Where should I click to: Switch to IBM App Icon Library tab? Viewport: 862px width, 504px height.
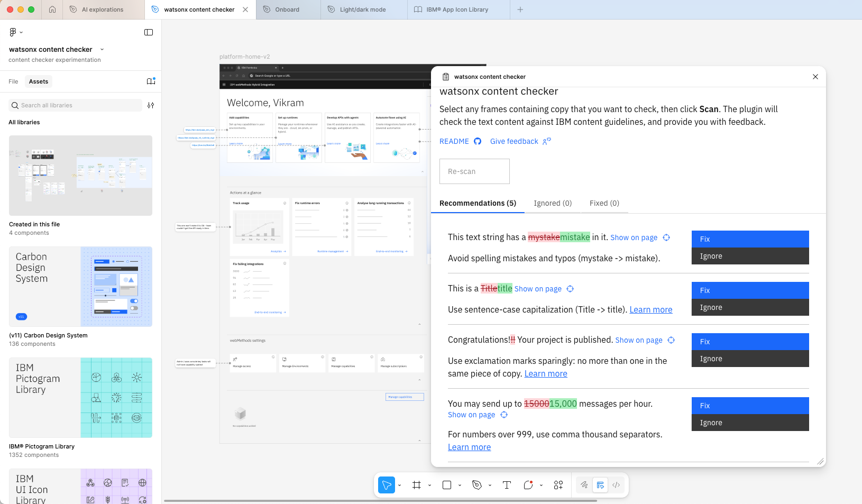click(457, 10)
